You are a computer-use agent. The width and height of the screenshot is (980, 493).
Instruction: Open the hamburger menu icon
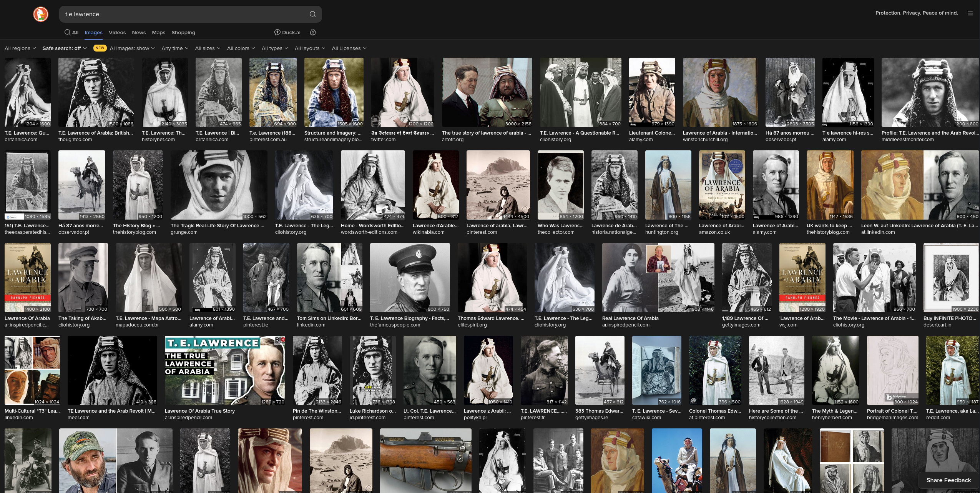[970, 13]
